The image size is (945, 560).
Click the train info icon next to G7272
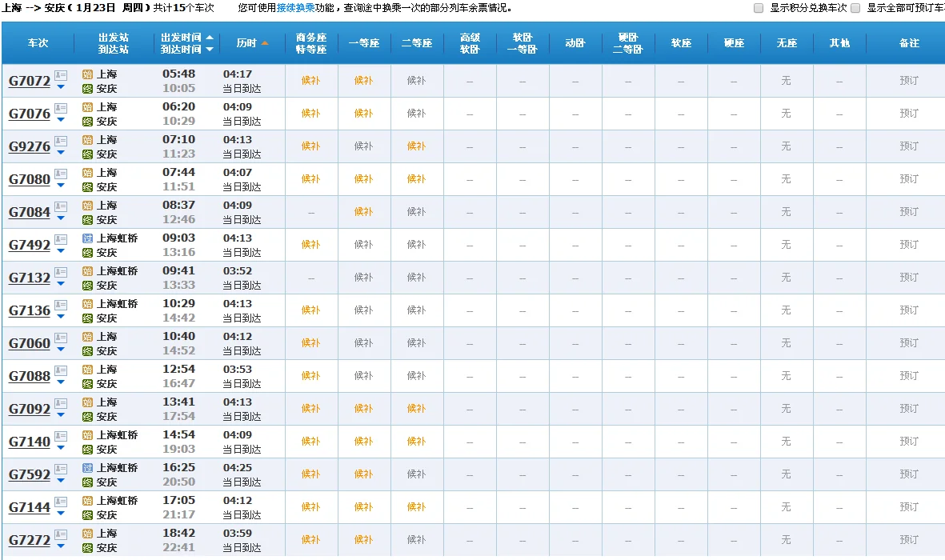61,534
